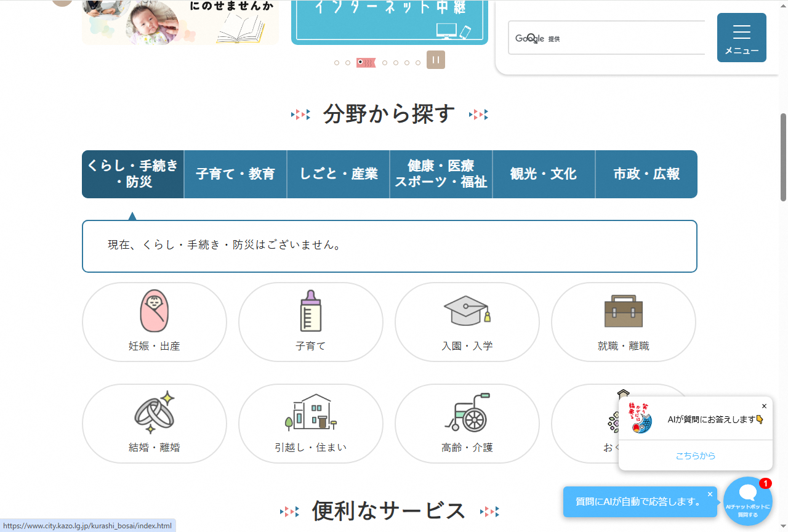The height and width of the screenshot is (532, 788).
Task: Select the 妊娠・出産 baby icon
Action: click(154, 311)
